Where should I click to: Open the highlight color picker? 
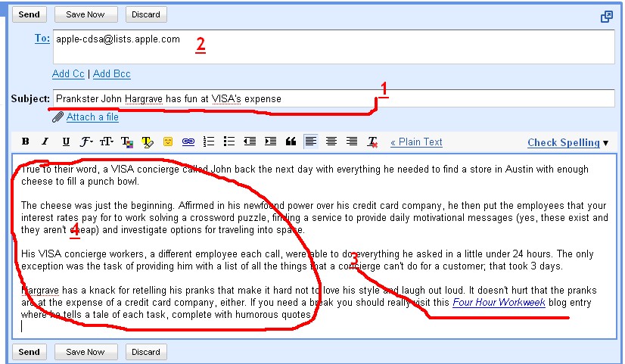(148, 142)
